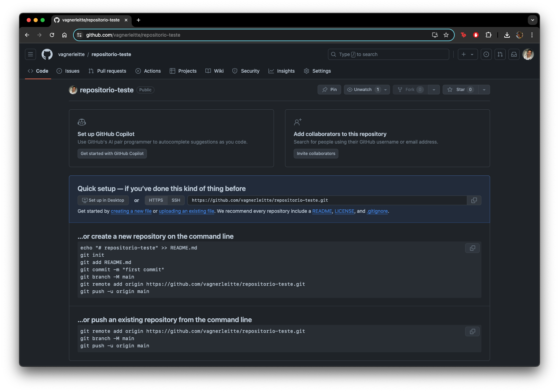The height and width of the screenshot is (392, 559).
Task: Switch to the Pull requests tab
Action: click(107, 71)
